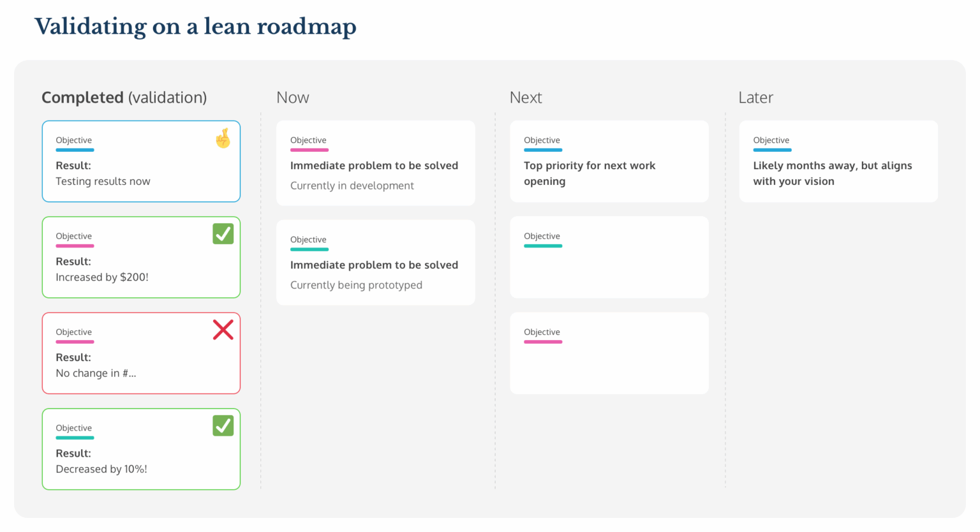Click the teal progress bar under 'Decreased by 10%!'

74,438
